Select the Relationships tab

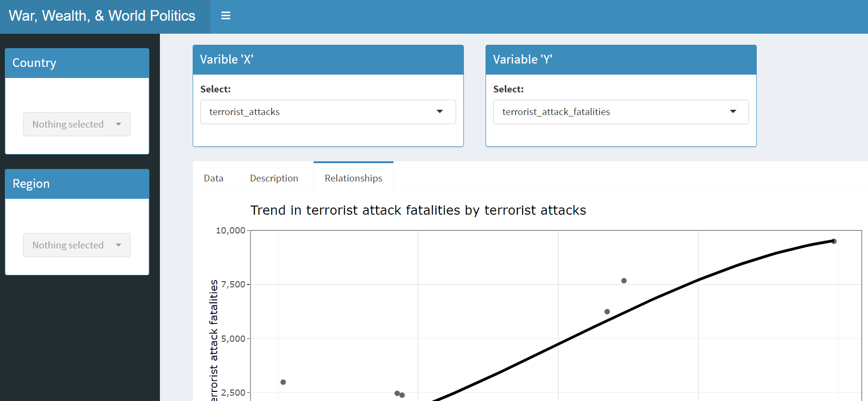click(x=353, y=178)
